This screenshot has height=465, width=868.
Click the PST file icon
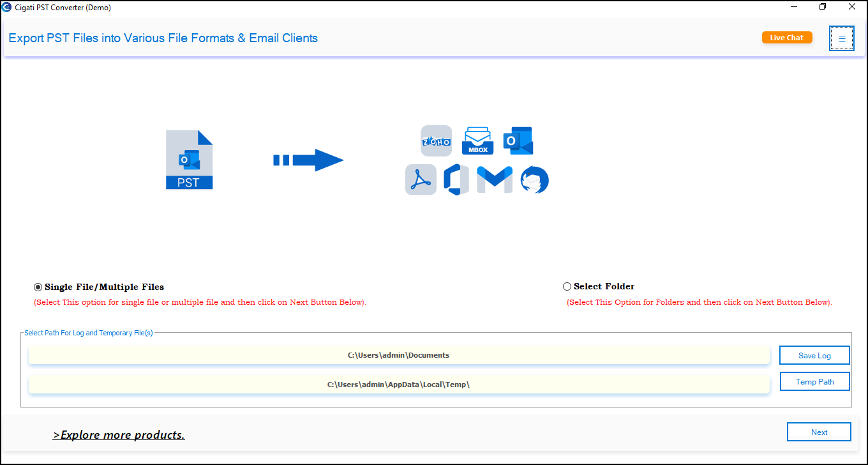click(189, 160)
